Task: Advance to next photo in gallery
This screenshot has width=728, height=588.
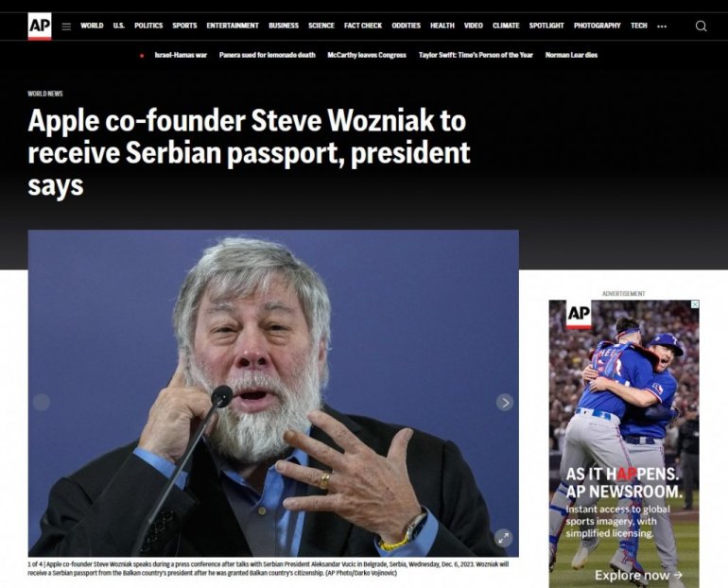Action: (x=505, y=402)
